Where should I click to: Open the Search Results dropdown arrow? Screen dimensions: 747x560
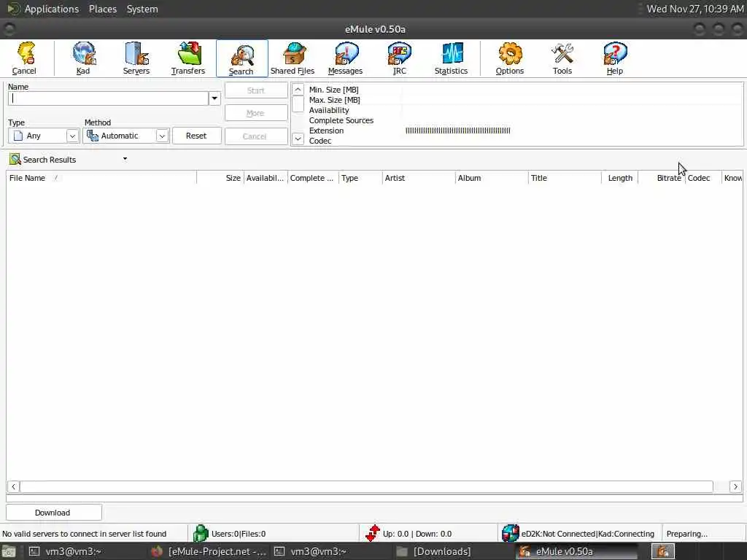(x=125, y=159)
